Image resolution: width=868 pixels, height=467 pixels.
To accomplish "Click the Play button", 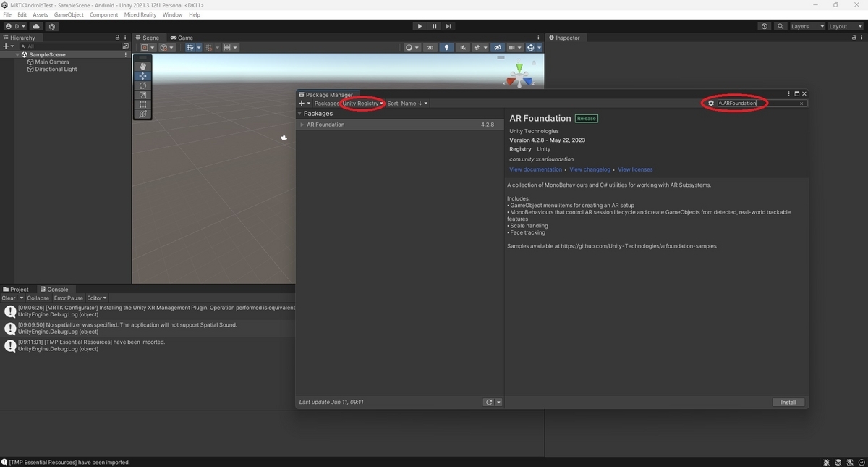I will coord(420,26).
